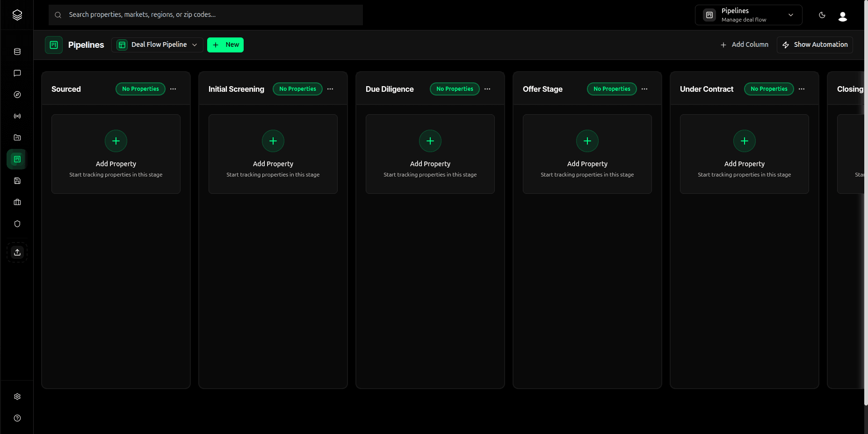Click the Initial Screening column title
The height and width of the screenshot is (434, 868).
click(236, 89)
